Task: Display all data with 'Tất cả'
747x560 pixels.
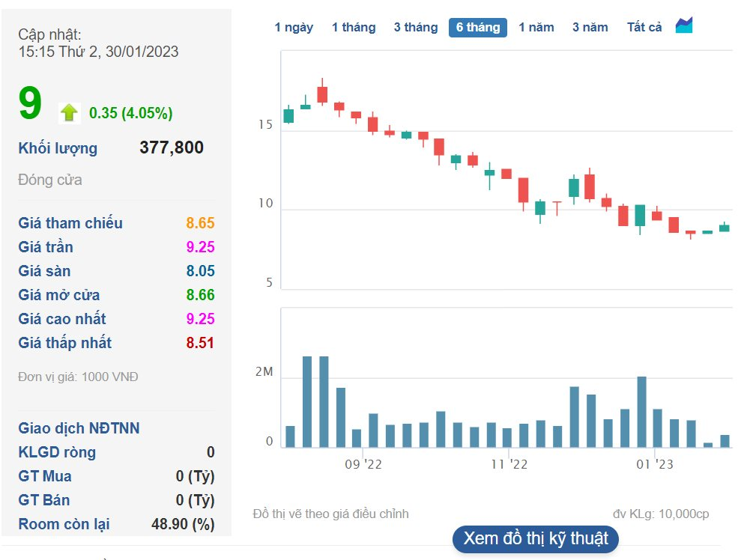Action: coord(644,28)
